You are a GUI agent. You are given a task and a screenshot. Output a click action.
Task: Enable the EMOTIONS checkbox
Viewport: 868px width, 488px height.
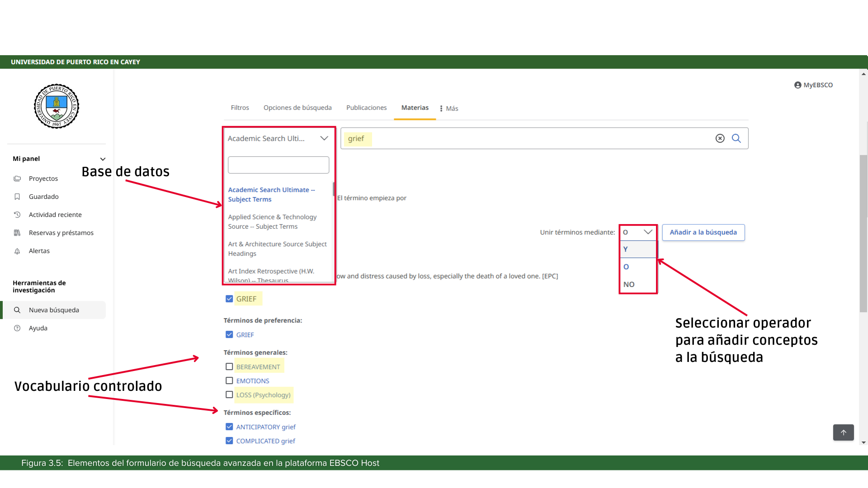pyautogui.click(x=229, y=380)
